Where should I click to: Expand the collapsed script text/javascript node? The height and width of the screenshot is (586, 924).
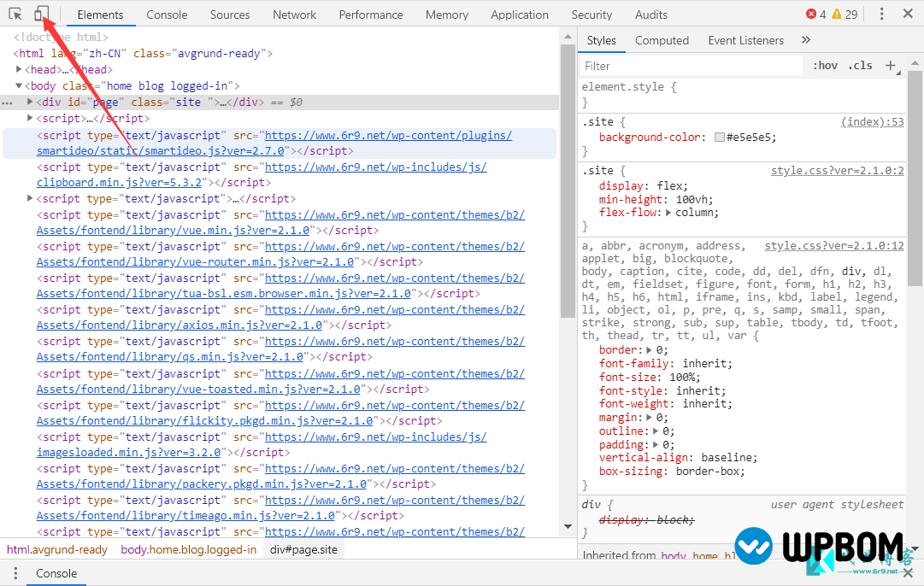[29, 198]
